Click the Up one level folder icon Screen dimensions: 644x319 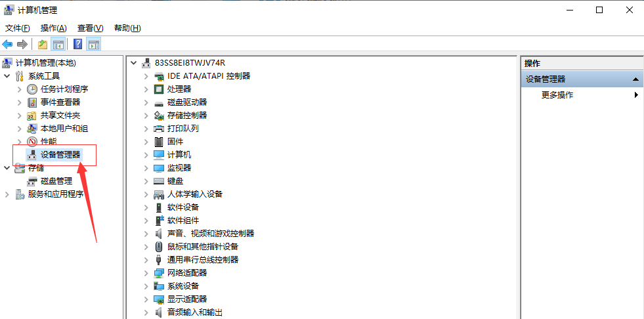43,44
